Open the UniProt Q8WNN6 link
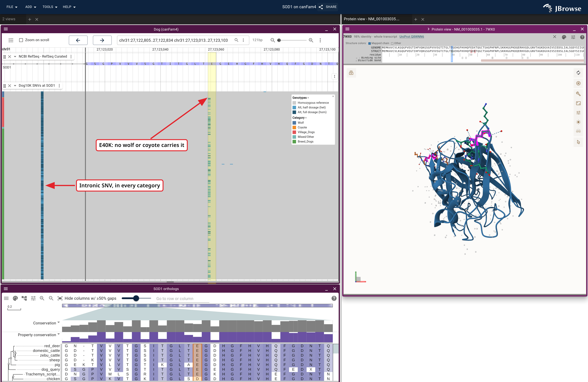 coord(412,37)
